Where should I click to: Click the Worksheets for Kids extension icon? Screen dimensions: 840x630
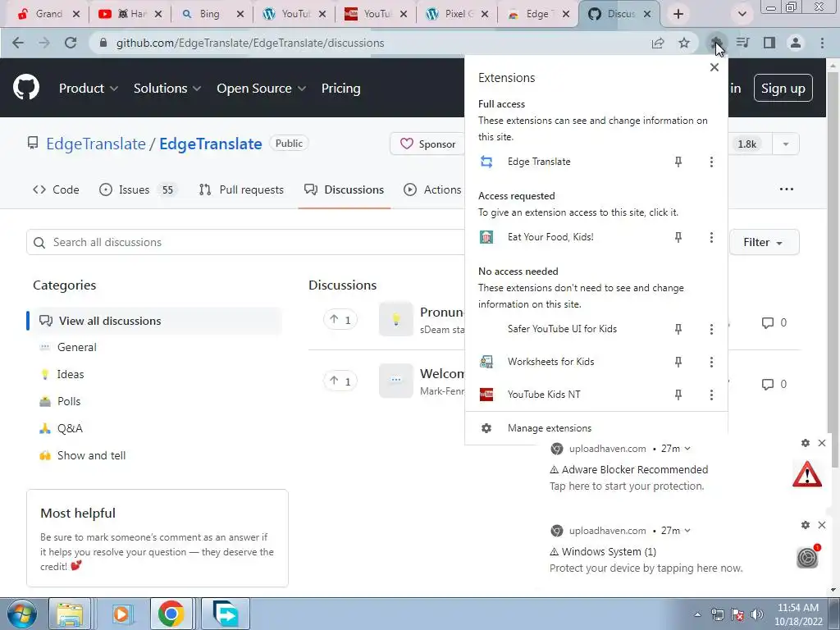486,362
